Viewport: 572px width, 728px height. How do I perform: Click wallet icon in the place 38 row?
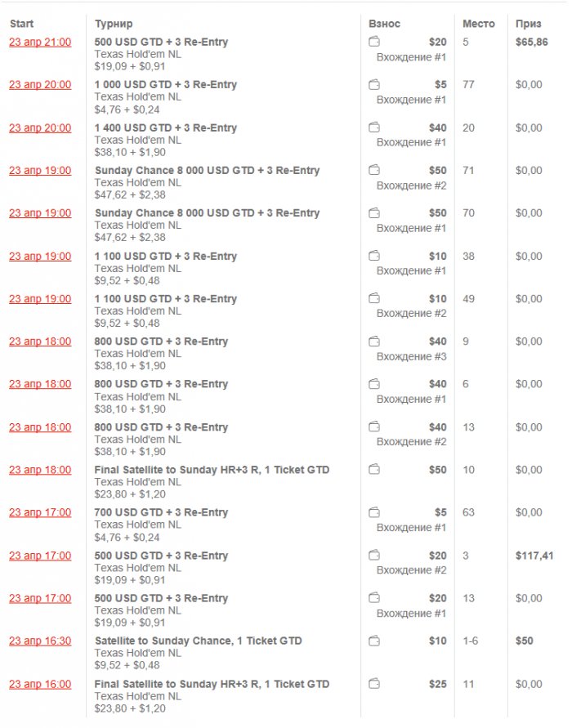(374, 256)
